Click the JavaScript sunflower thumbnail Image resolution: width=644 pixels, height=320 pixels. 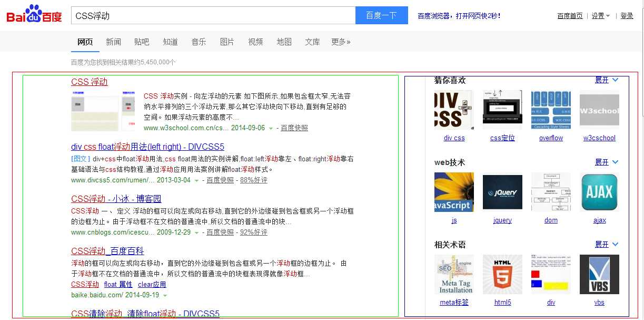tap(454, 192)
